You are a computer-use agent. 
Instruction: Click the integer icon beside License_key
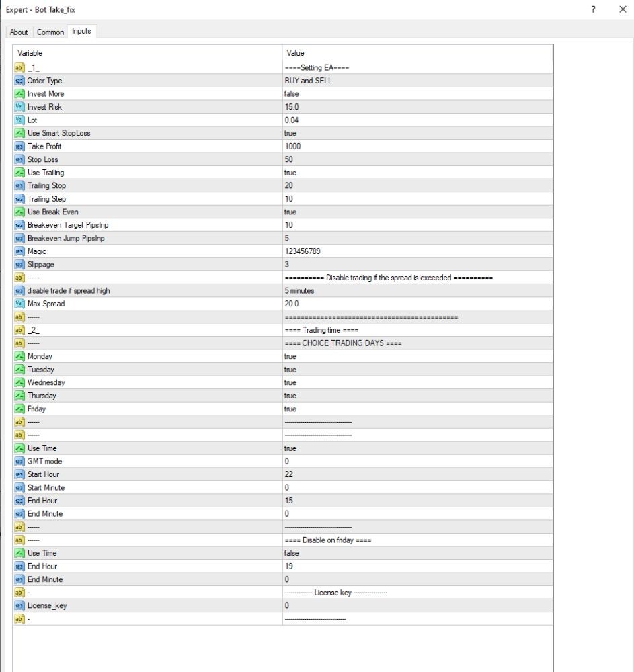(x=19, y=605)
